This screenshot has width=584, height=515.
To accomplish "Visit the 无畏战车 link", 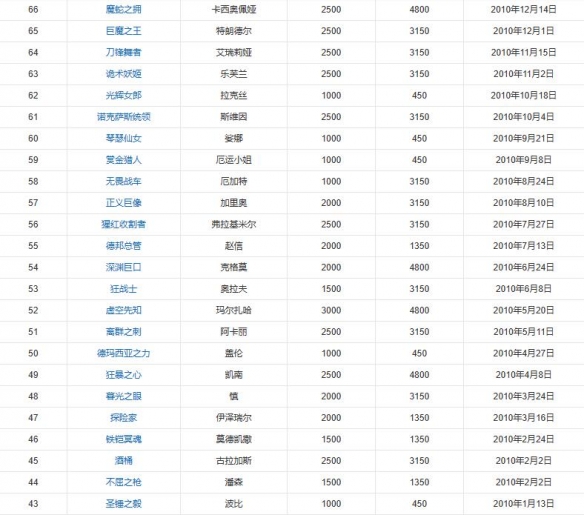I will click(x=124, y=181).
